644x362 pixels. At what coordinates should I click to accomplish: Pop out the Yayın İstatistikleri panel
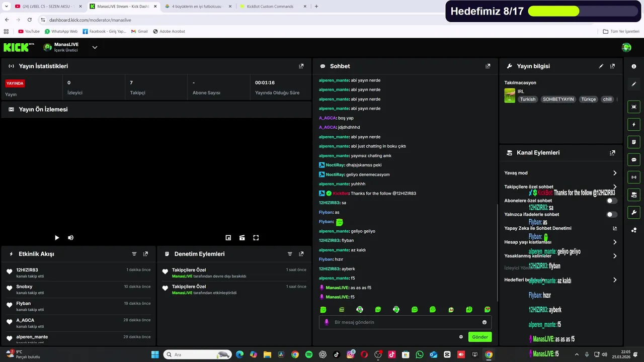tap(301, 66)
